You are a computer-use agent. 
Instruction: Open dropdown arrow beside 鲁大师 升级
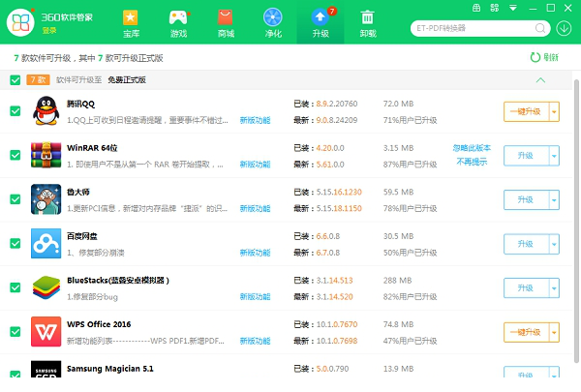(x=554, y=199)
